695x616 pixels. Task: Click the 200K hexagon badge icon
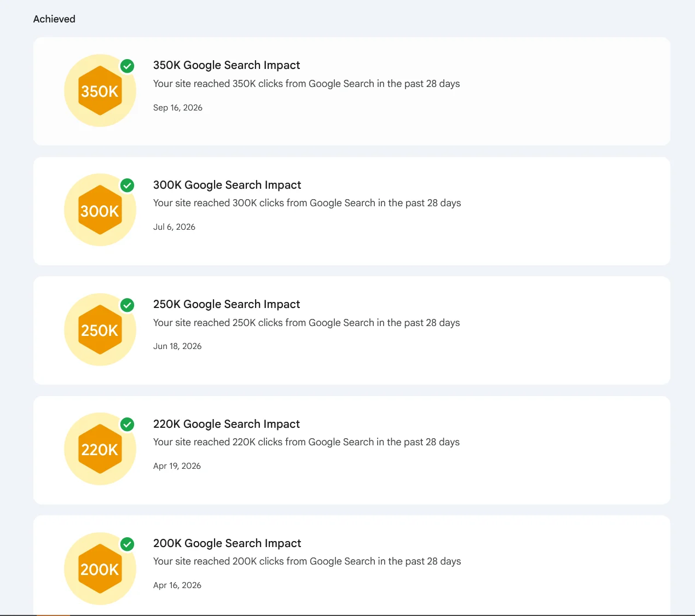100,569
